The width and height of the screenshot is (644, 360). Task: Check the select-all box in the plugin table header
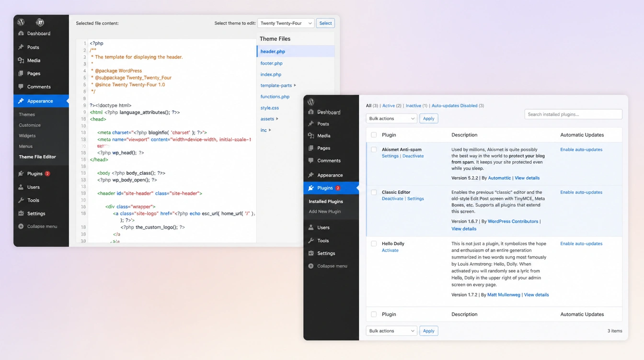point(374,135)
